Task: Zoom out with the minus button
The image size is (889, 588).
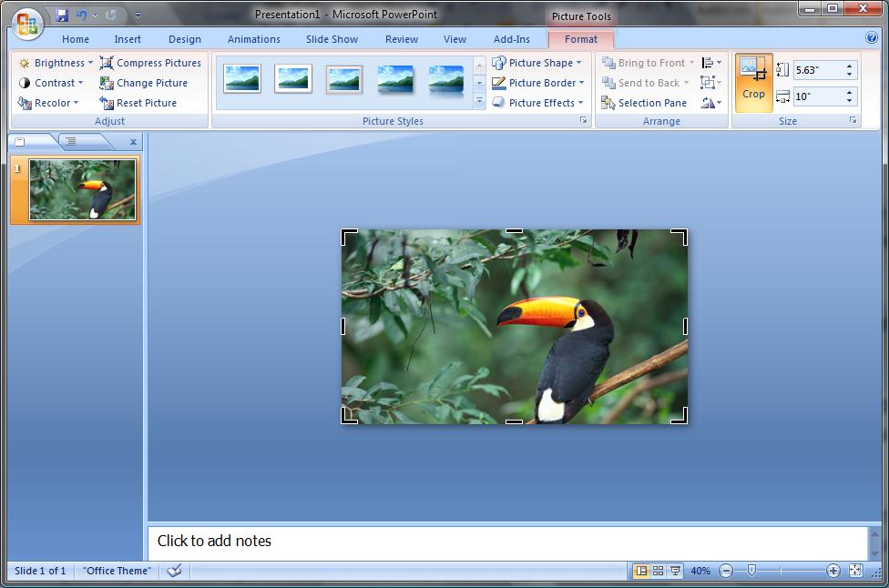Action: pos(726,571)
